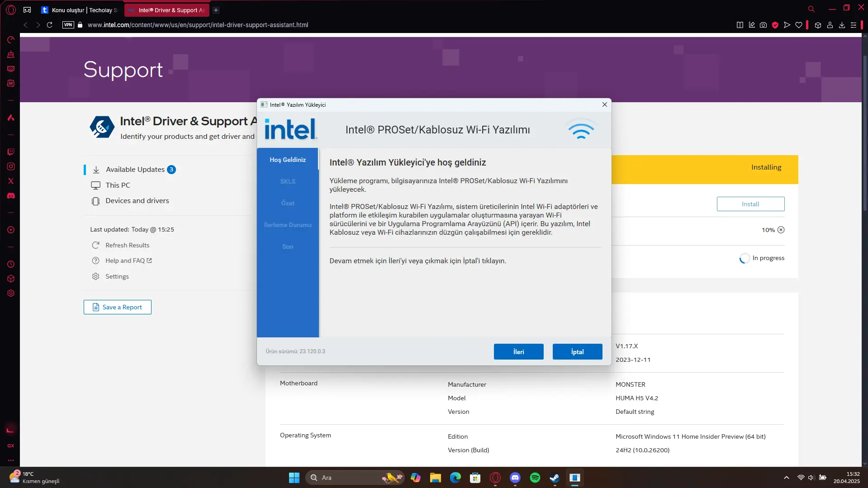Open Discord panel in the Opera sidebar

point(11,196)
